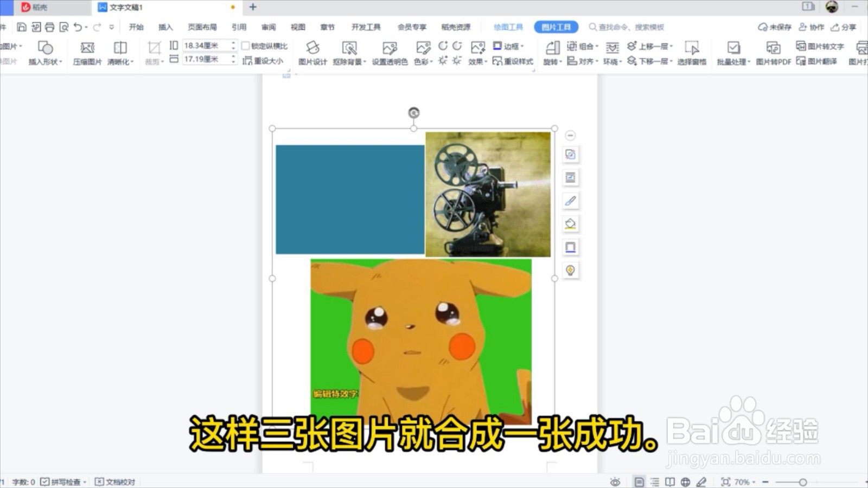Switch to the 引用 (References) tab
The width and height of the screenshot is (868, 488).
239,27
